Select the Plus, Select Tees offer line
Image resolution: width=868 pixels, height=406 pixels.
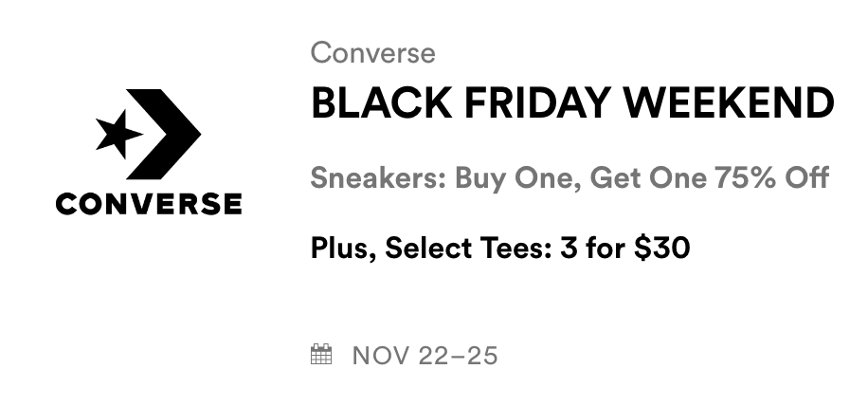(499, 249)
